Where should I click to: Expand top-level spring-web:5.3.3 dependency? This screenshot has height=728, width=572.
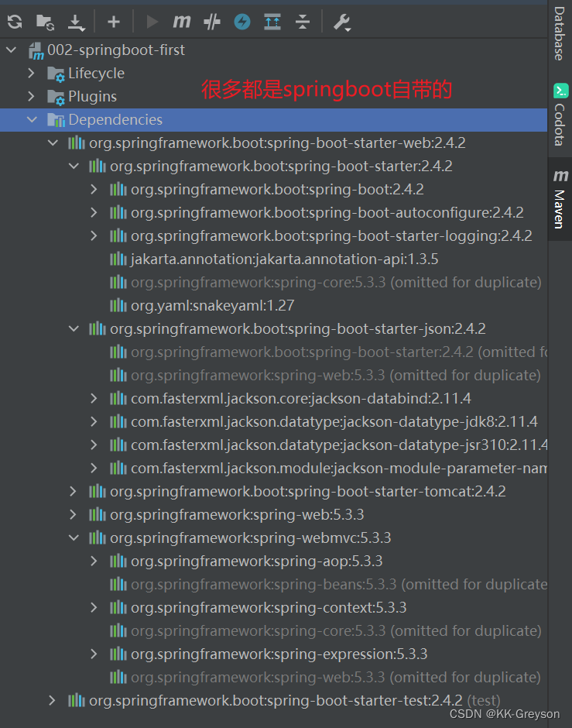pyautogui.click(x=73, y=514)
